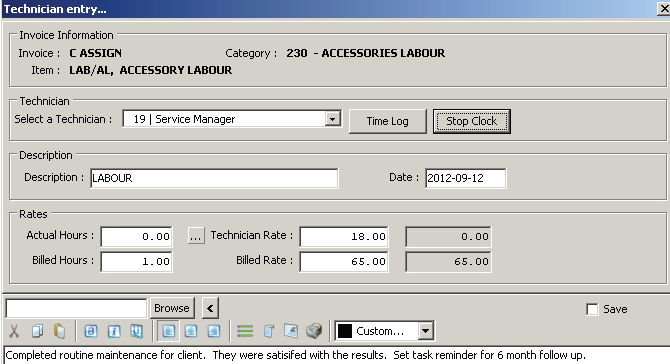
Task: Click the ellipsis button near Actual Hours
Action: [196, 236]
